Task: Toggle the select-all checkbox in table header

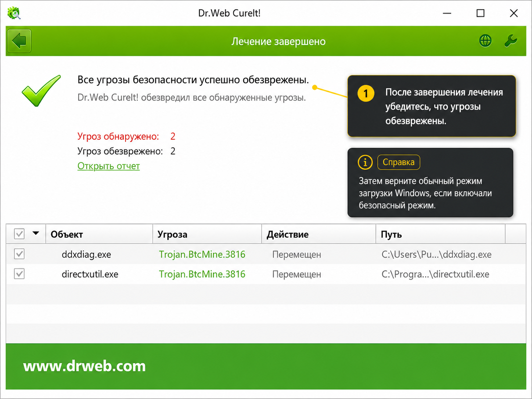Action: [19, 234]
